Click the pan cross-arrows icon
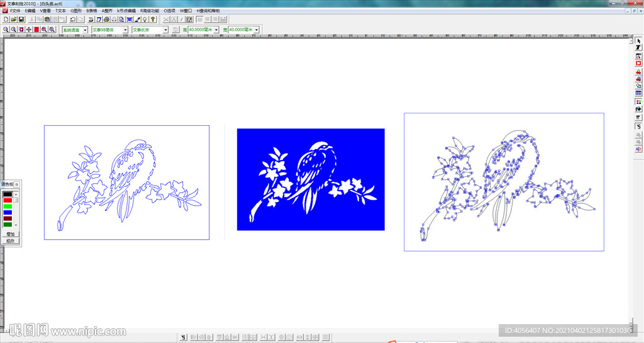Image resolution: width=644 pixels, height=343 pixels. (x=29, y=30)
